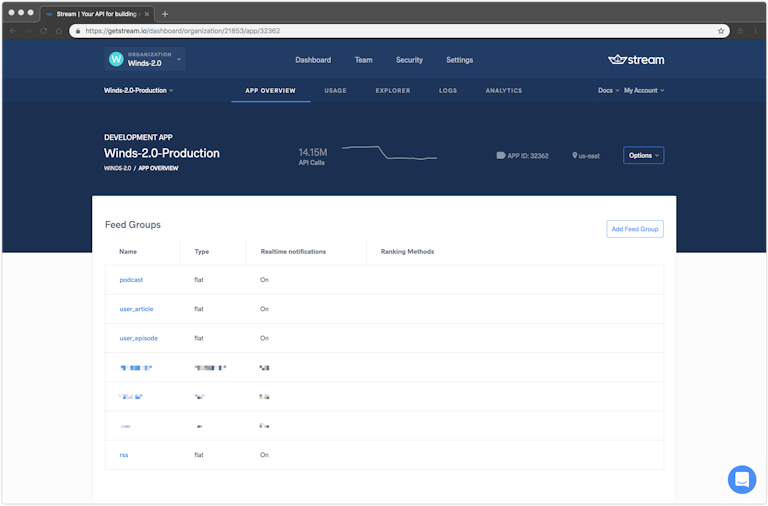Open the Security page

[x=409, y=60]
